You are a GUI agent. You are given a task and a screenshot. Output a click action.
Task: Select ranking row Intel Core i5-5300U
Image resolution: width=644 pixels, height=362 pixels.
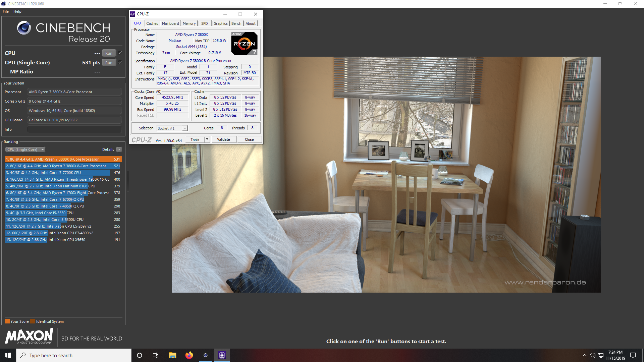click(63, 220)
